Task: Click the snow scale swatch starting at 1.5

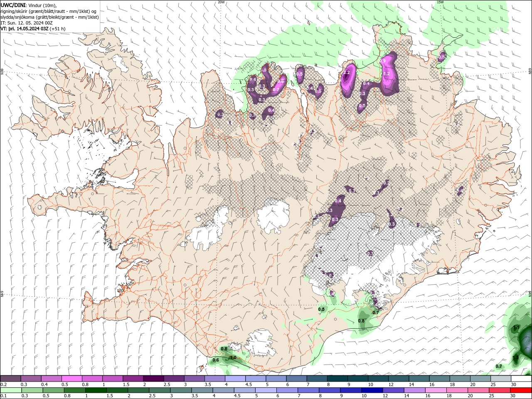Action: [133, 379]
